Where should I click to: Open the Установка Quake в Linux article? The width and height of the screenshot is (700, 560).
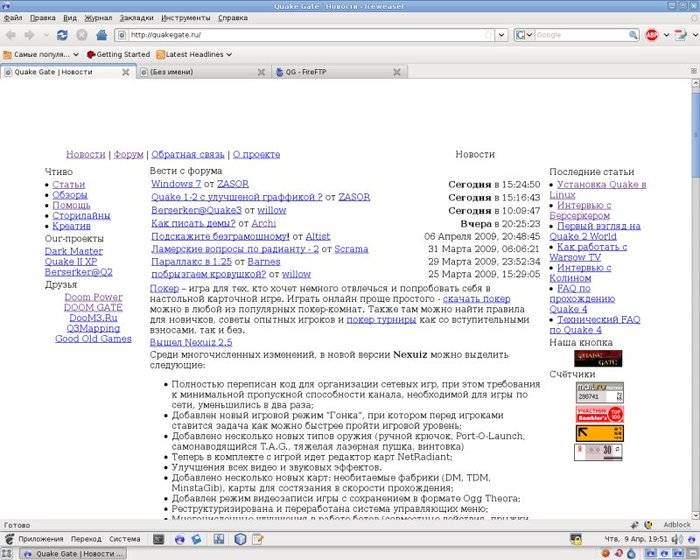[x=598, y=189]
